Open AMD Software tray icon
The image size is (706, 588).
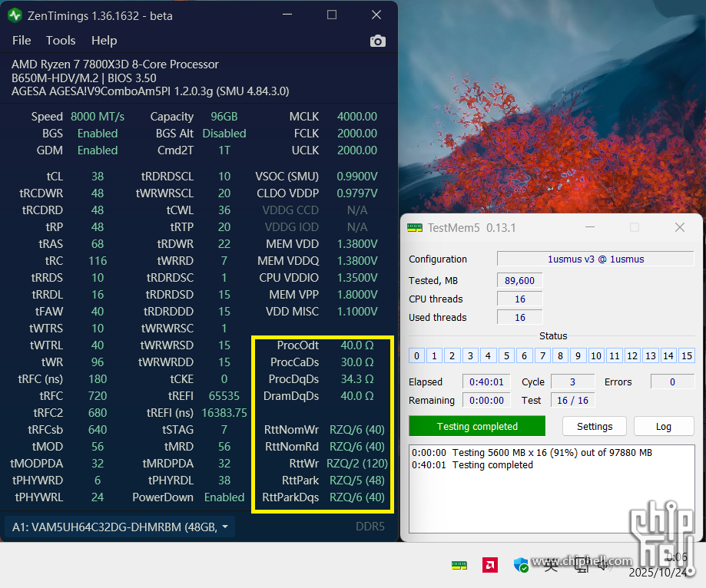(x=489, y=566)
